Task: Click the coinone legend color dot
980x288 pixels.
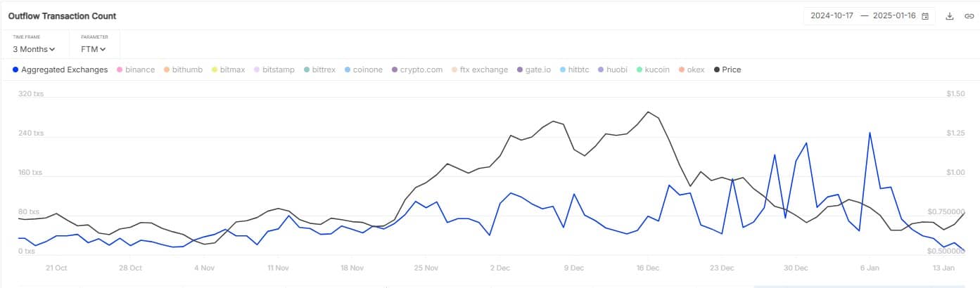Action: click(348, 70)
